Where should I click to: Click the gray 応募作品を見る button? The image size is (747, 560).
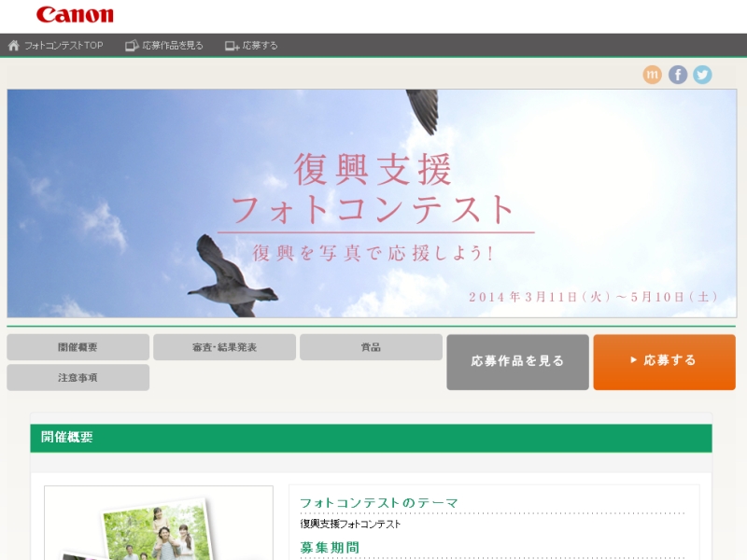[518, 362]
